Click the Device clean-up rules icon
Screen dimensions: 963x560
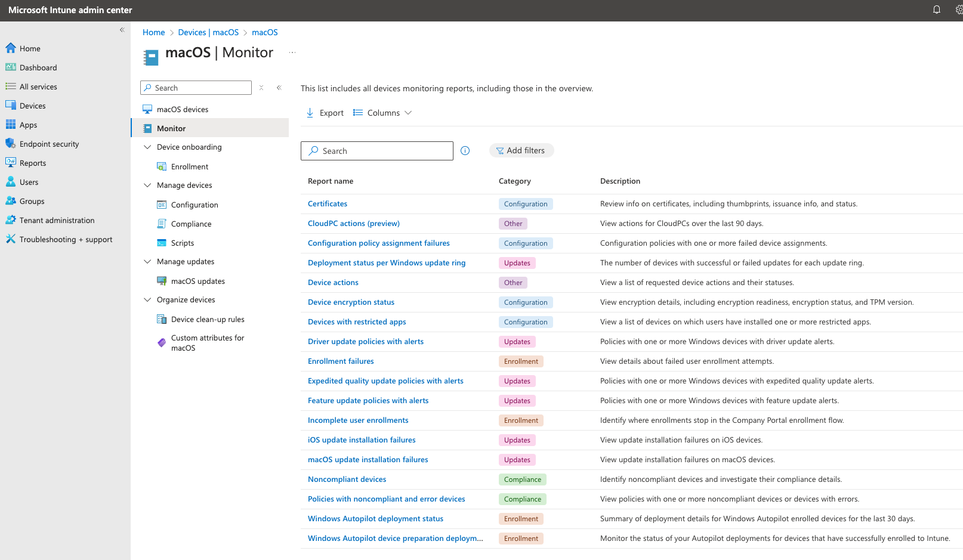[162, 319]
